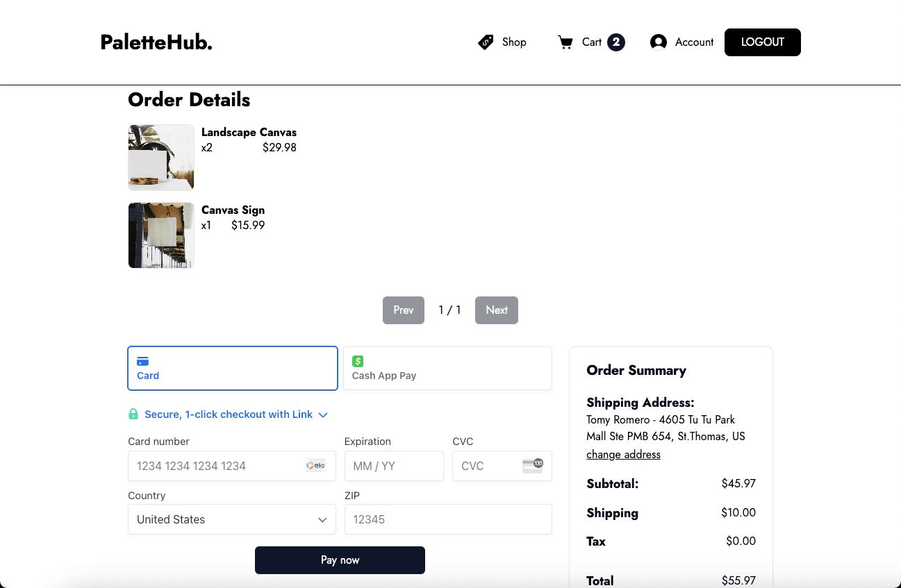Open the Country dropdown
This screenshot has height=588, width=901.
point(232,519)
